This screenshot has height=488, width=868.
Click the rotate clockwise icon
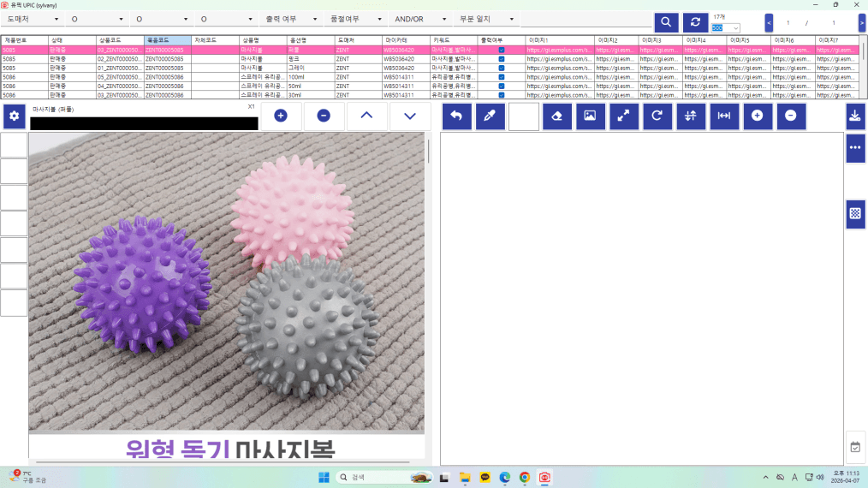tap(657, 116)
